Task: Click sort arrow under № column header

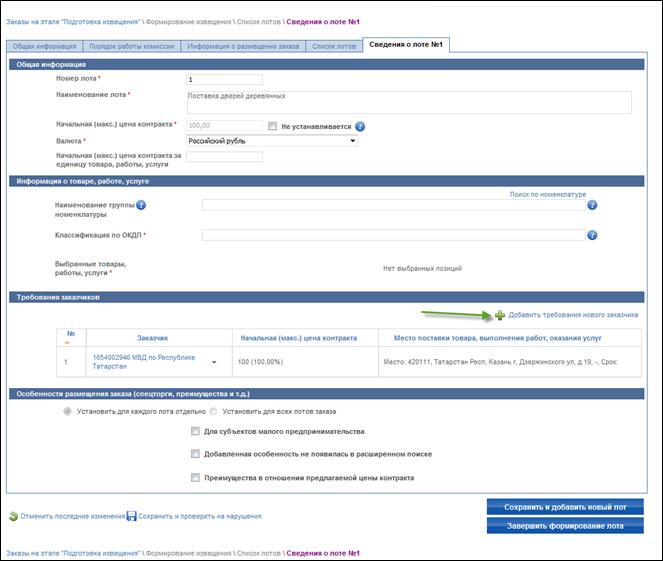Action: point(67,342)
